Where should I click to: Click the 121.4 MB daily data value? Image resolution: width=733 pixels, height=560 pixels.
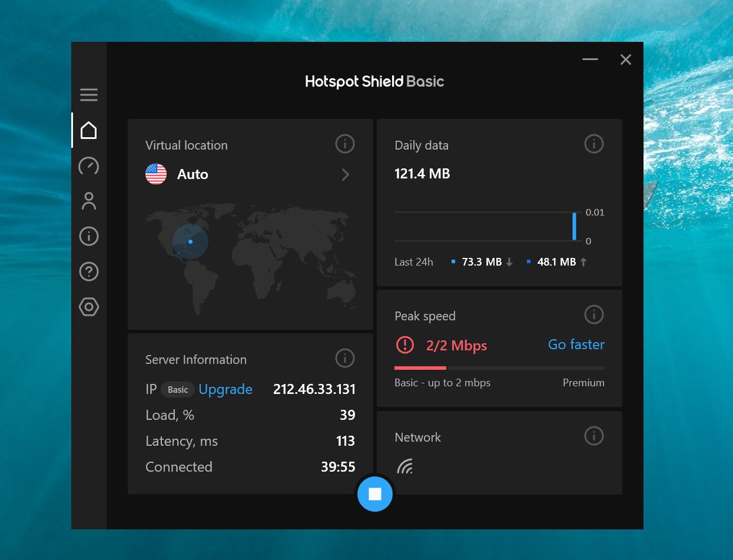click(422, 174)
